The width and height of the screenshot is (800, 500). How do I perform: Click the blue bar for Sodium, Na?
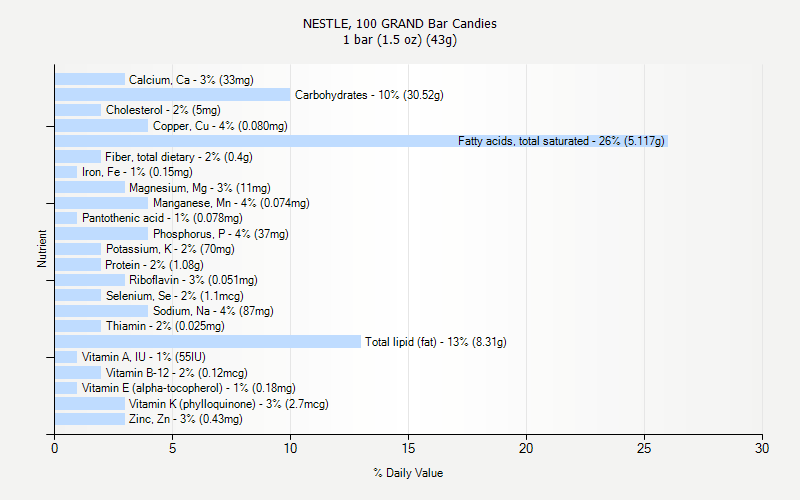tap(102, 311)
